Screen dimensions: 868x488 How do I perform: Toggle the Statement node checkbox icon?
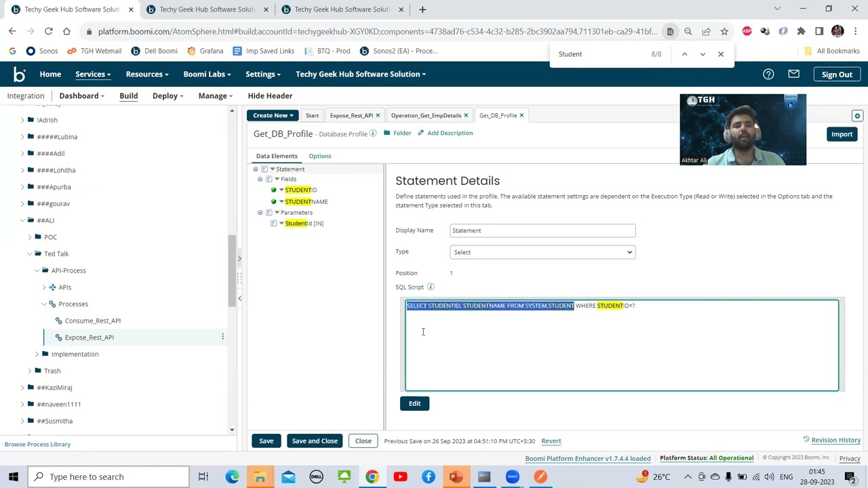[x=264, y=169]
